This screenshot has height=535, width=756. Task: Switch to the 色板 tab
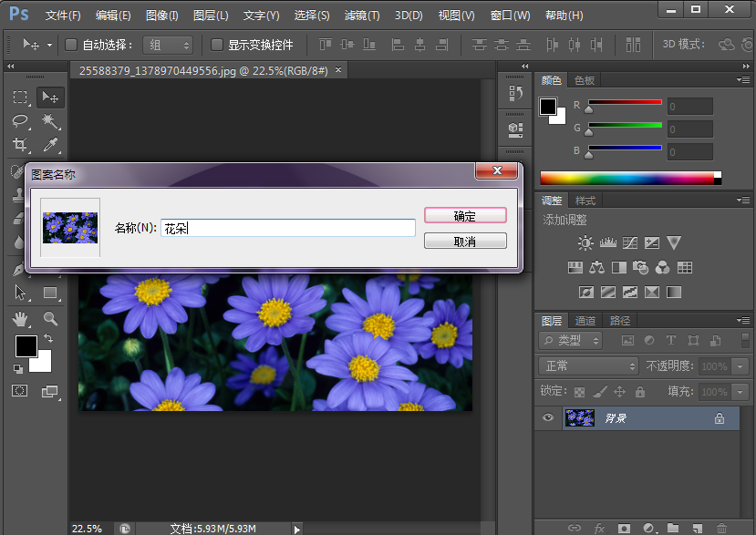[x=585, y=80]
